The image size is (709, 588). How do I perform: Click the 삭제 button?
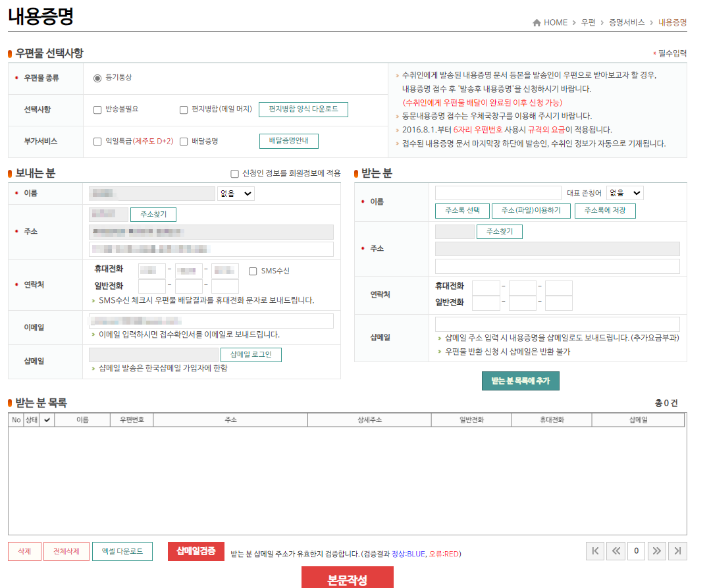tap(24, 551)
